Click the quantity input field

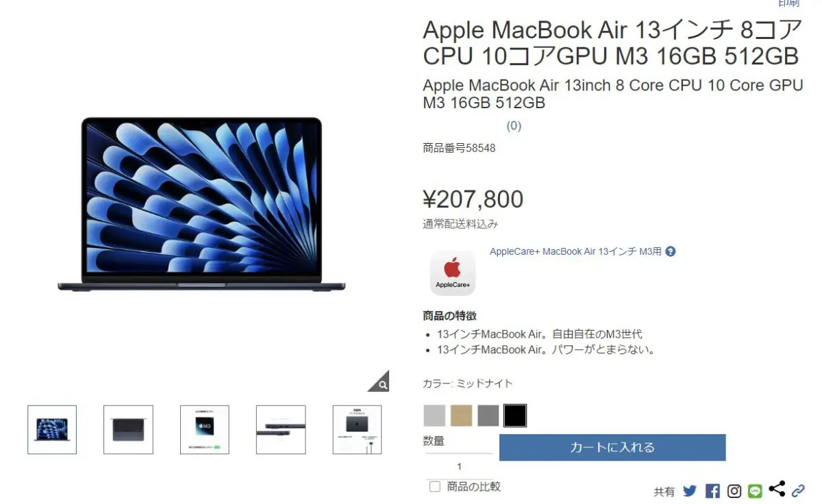pos(459,466)
